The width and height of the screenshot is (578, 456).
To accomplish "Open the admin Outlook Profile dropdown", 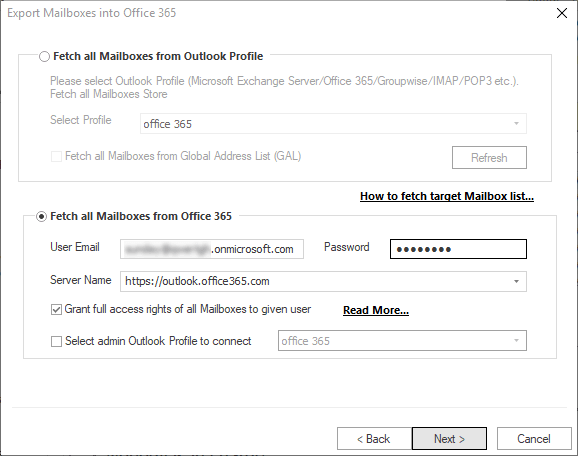I will (x=402, y=341).
